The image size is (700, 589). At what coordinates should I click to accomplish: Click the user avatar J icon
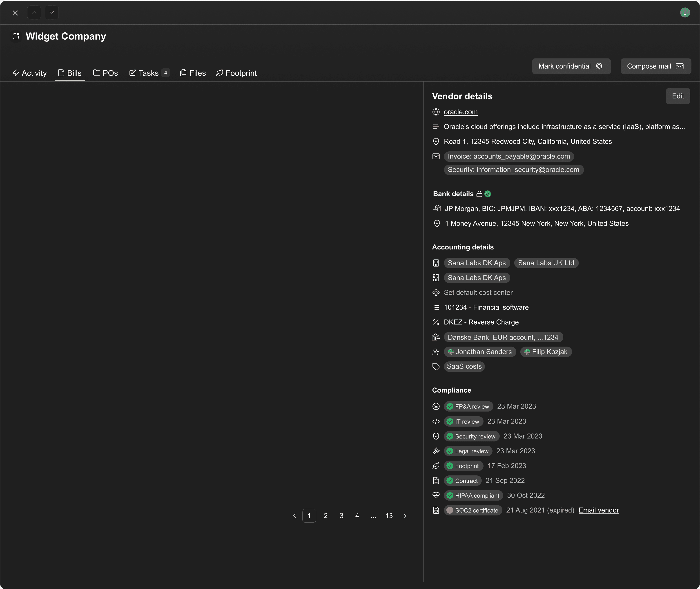tap(685, 13)
